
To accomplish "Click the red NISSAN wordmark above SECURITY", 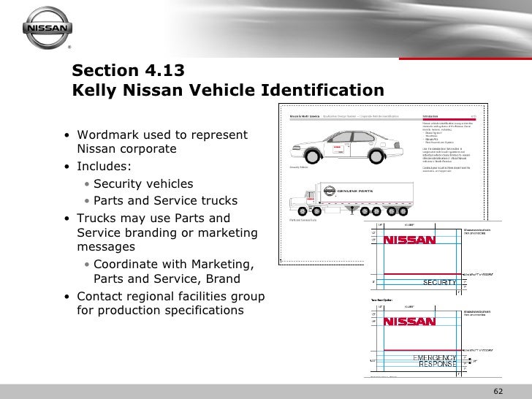I will click(x=409, y=240).
